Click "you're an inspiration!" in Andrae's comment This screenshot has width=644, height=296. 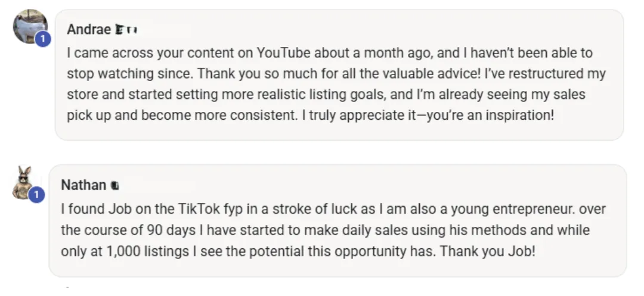pyautogui.click(x=490, y=115)
